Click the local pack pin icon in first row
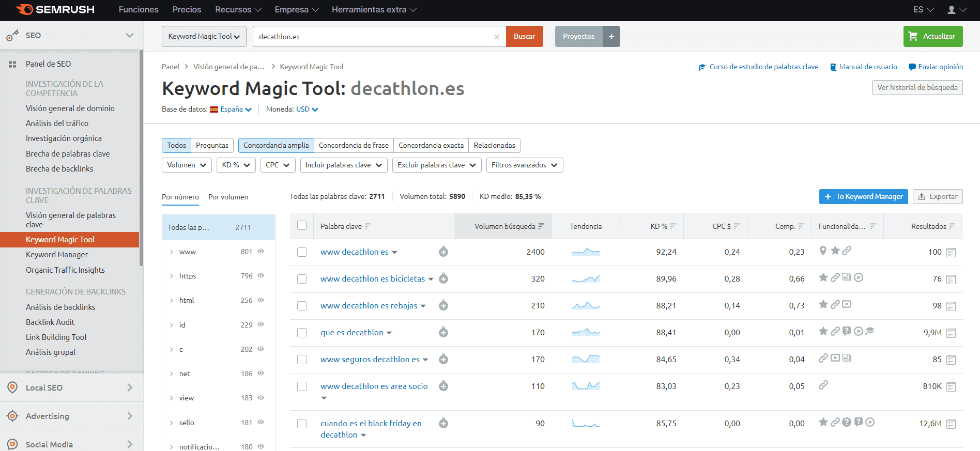The image size is (980, 451). tap(823, 251)
